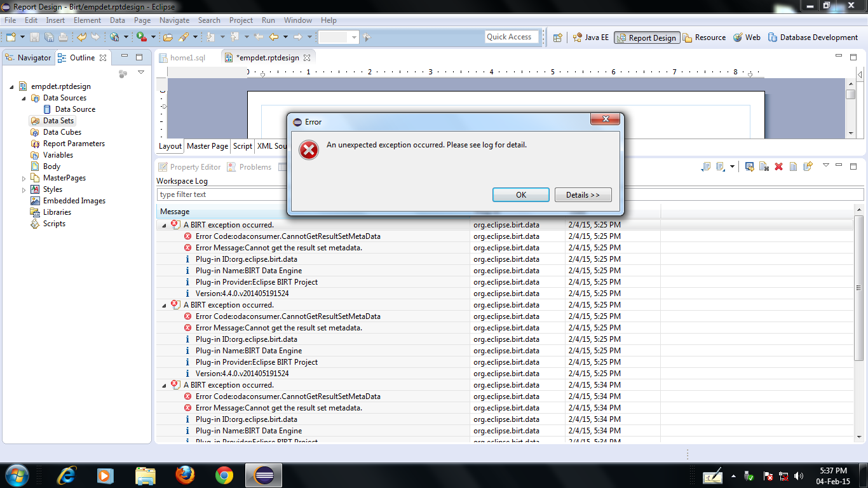Open Internet Explorer from the taskbar
The image size is (868, 488).
pos(67,475)
